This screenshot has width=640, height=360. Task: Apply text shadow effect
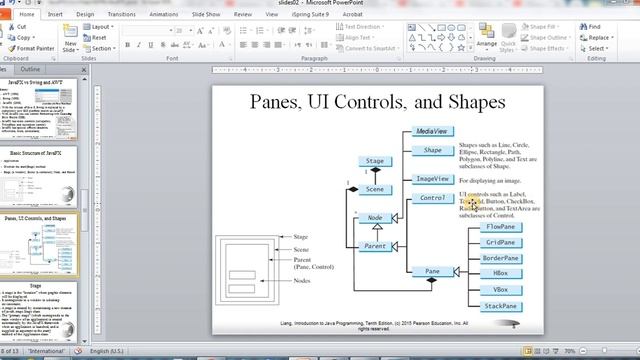coord(163,45)
